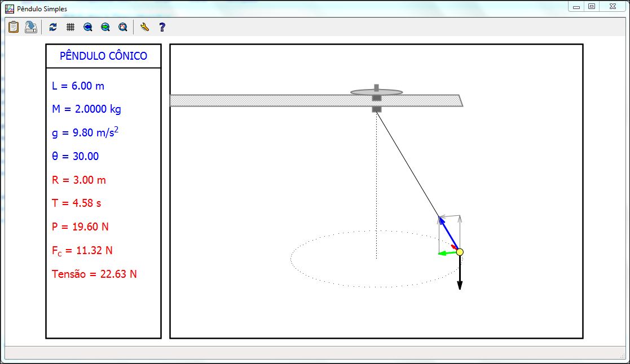
Task: Select the yellow pendulum bob
Action: pyautogui.click(x=460, y=252)
